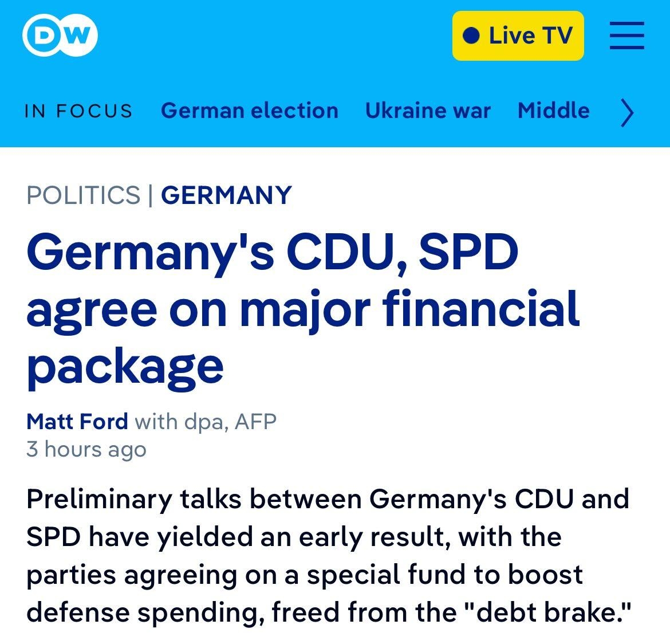This screenshot has height=644, width=670.
Task: View author Matt Ford's profile
Action: tap(77, 422)
